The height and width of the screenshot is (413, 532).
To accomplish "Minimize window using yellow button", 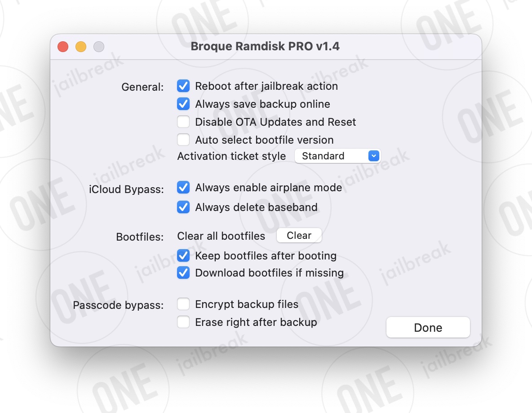I will coord(81,46).
